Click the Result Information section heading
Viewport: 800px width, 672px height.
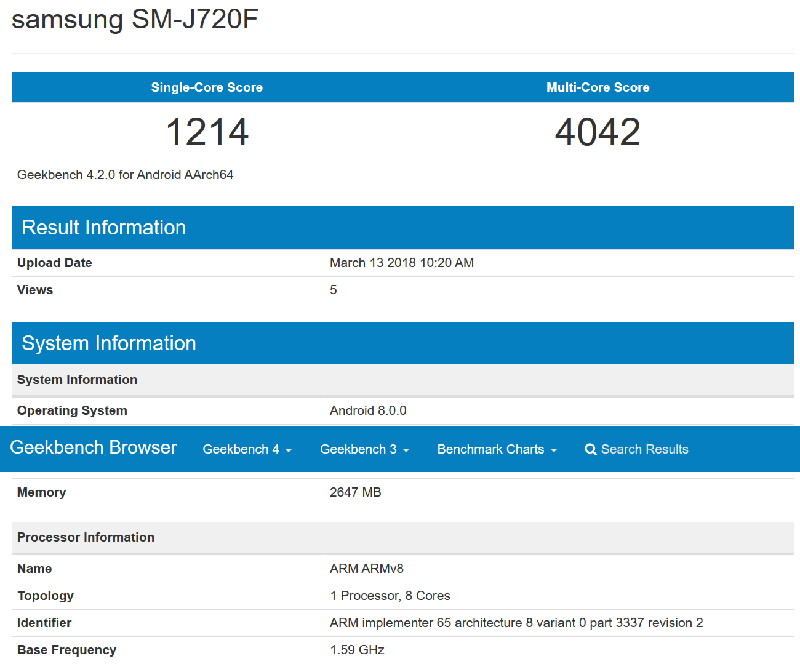tap(103, 228)
